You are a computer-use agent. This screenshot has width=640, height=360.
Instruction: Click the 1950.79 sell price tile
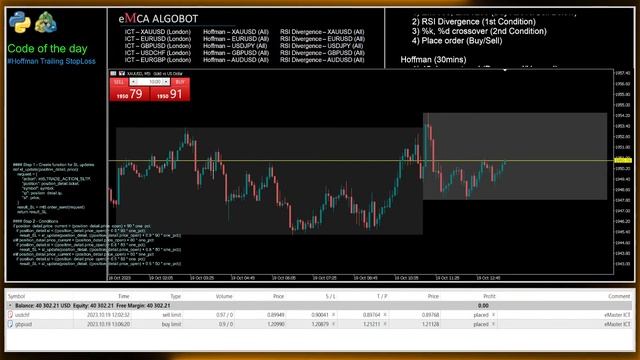point(129,94)
